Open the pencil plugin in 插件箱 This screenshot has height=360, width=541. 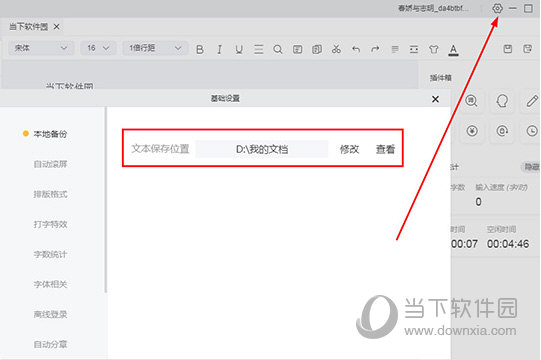532,101
